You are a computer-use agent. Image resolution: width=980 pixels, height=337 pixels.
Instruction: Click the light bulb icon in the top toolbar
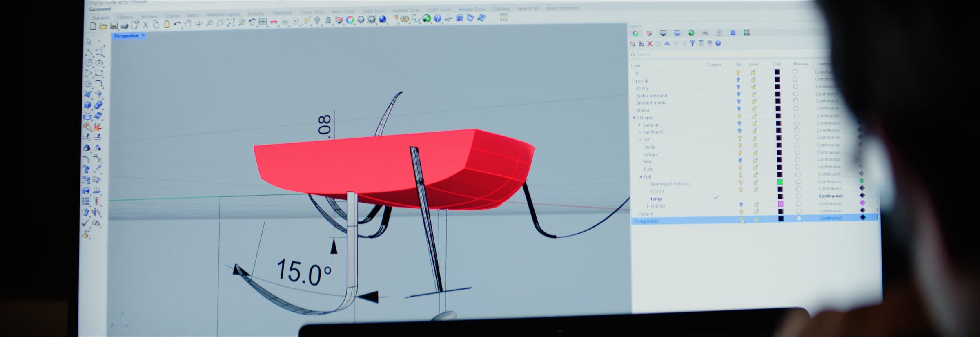pos(317,20)
